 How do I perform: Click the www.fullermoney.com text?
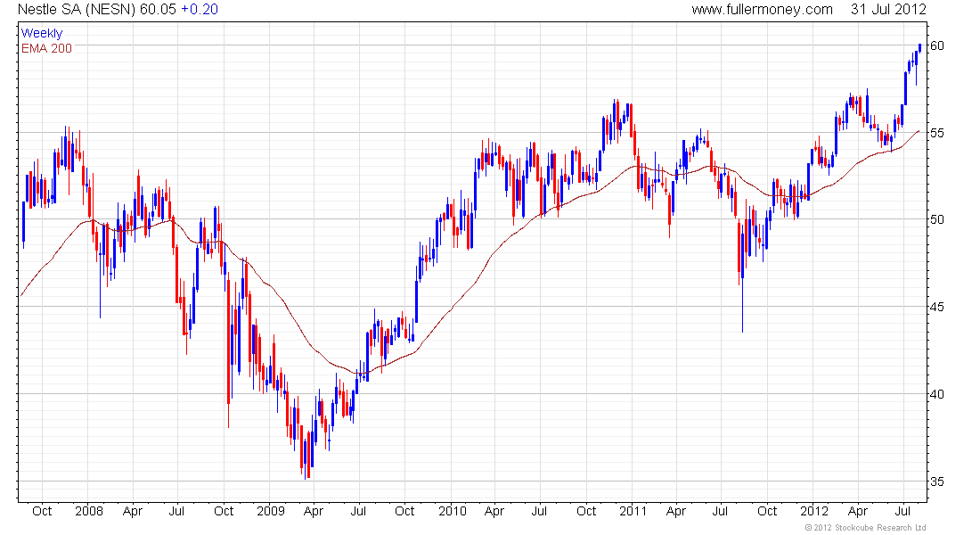pyautogui.click(x=762, y=10)
